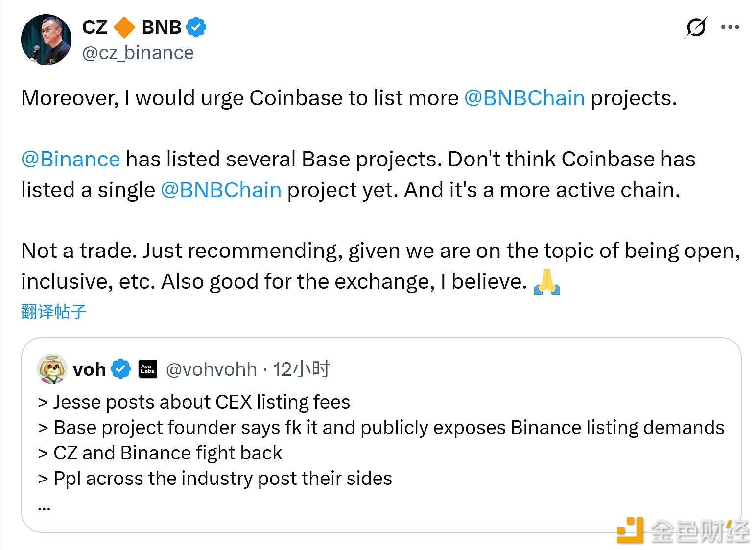Click the Ava Labs affiliation badge
The width and height of the screenshot is (756, 550).
tap(148, 369)
